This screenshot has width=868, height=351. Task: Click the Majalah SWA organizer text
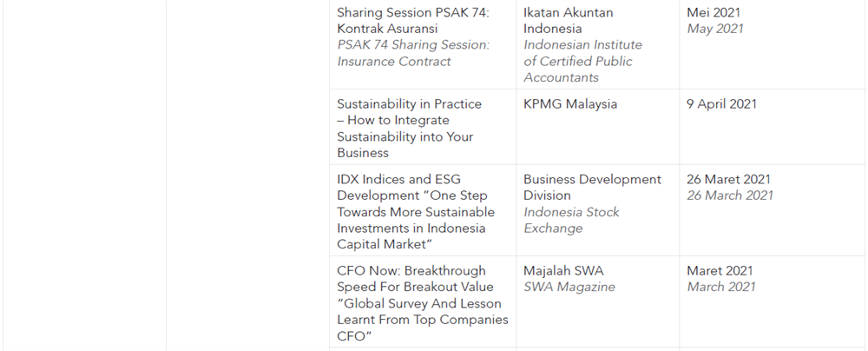pos(563,270)
